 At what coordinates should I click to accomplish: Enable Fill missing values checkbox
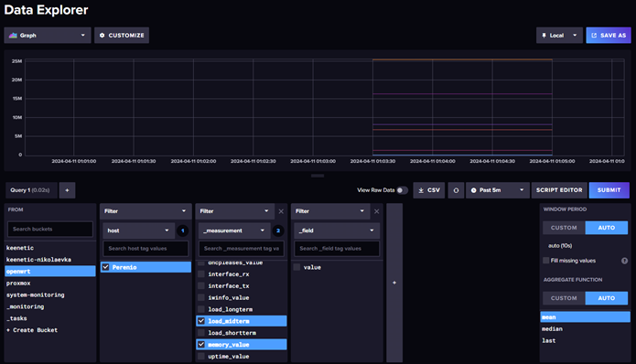click(x=546, y=261)
